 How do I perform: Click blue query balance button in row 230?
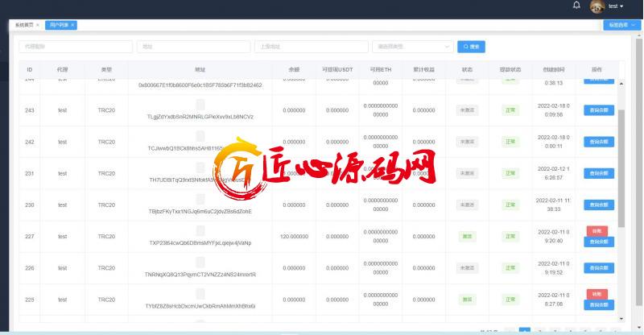tap(599, 205)
